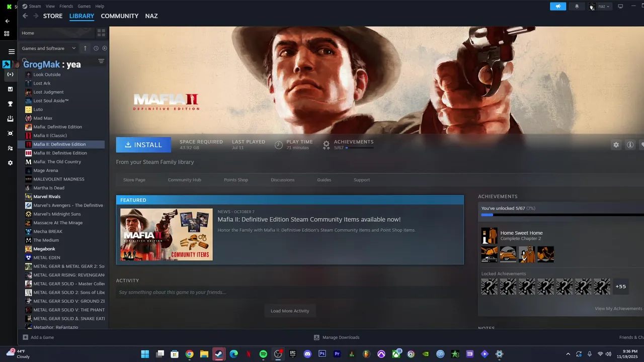Open the NAZ profile tab
Image resolution: width=644 pixels, height=362 pixels.
click(151, 16)
